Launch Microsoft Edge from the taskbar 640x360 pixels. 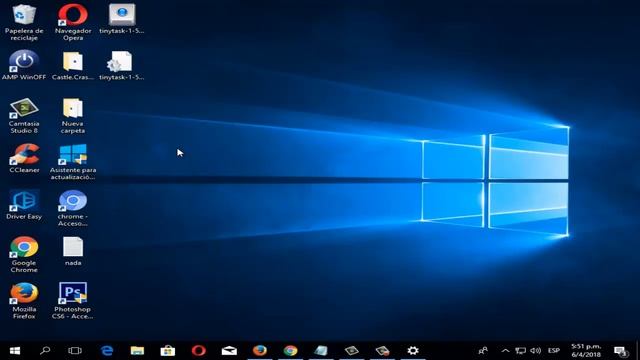tap(107, 351)
